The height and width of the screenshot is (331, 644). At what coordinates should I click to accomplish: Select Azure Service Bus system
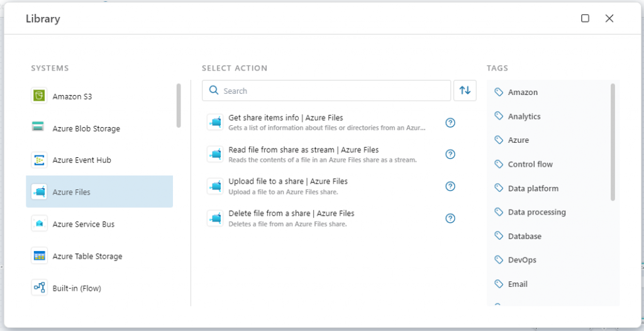coord(99,223)
